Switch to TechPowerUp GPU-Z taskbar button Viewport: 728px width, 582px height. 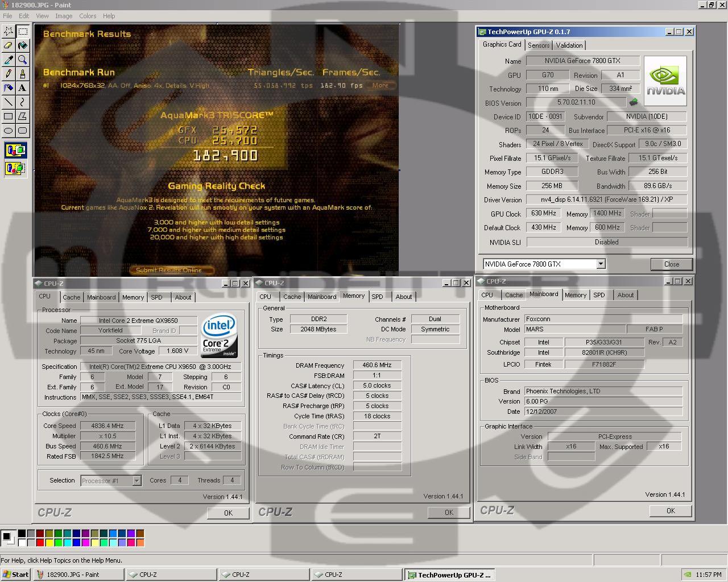(449, 575)
